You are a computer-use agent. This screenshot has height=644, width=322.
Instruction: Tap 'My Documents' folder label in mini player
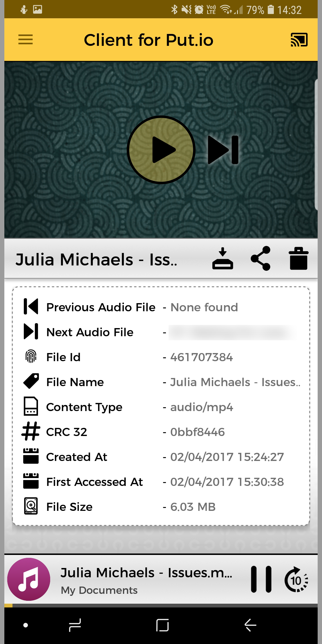[x=99, y=590]
